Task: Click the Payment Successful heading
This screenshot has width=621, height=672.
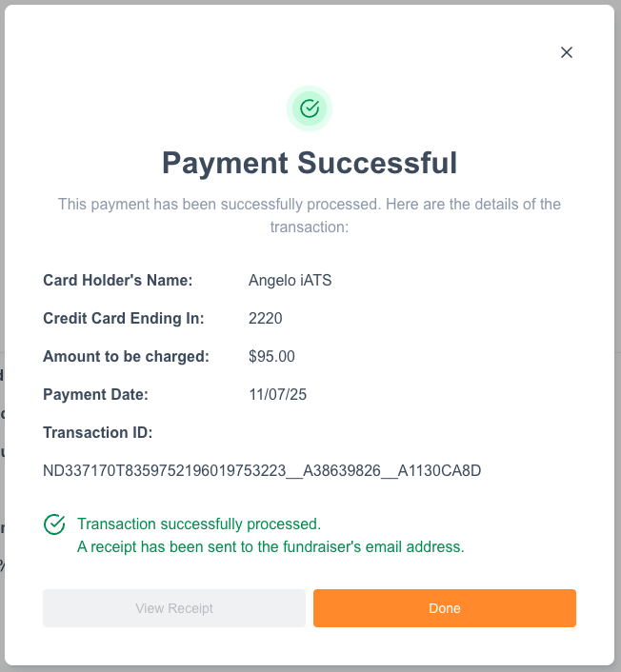Action: click(x=310, y=163)
